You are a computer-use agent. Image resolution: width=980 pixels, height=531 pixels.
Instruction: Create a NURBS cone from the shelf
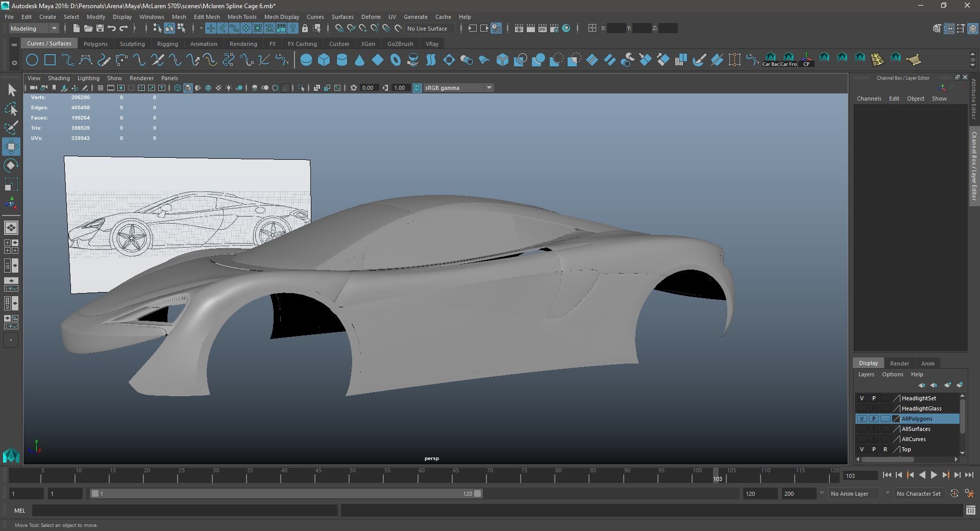360,60
